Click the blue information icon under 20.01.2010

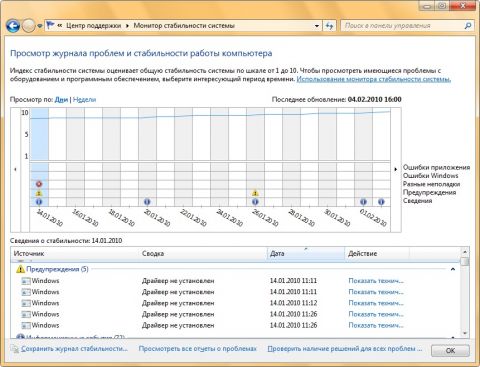click(147, 202)
